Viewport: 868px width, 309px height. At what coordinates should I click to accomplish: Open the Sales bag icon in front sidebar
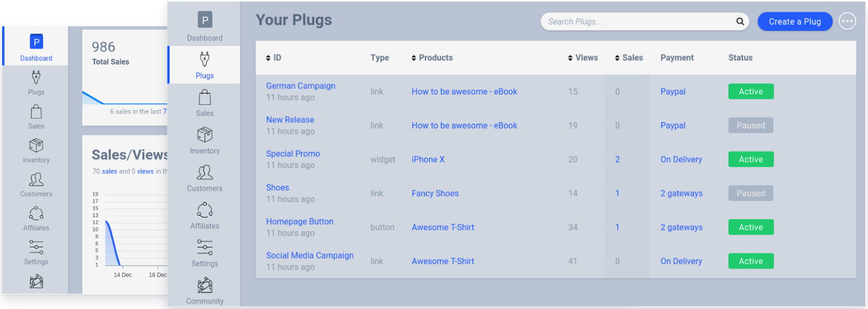click(205, 98)
